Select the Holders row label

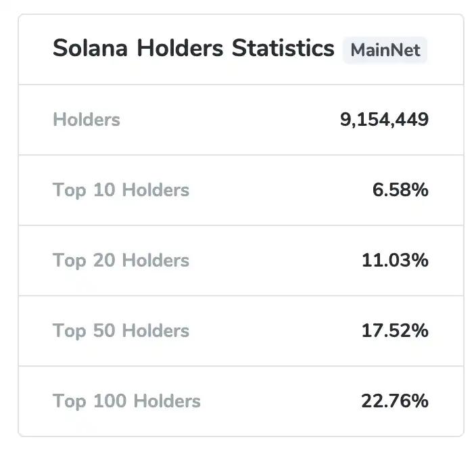[87, 120]
